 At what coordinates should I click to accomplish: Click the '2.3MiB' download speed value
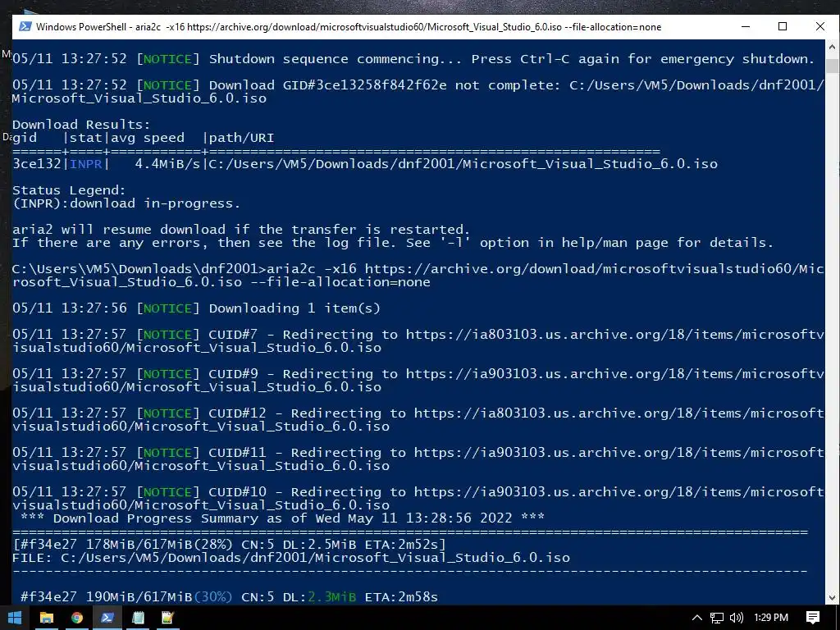coord(331,597)
